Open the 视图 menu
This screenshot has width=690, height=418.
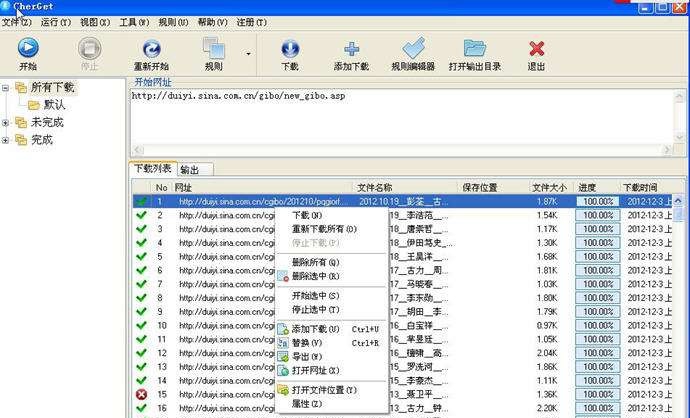(x=95, y=22)
